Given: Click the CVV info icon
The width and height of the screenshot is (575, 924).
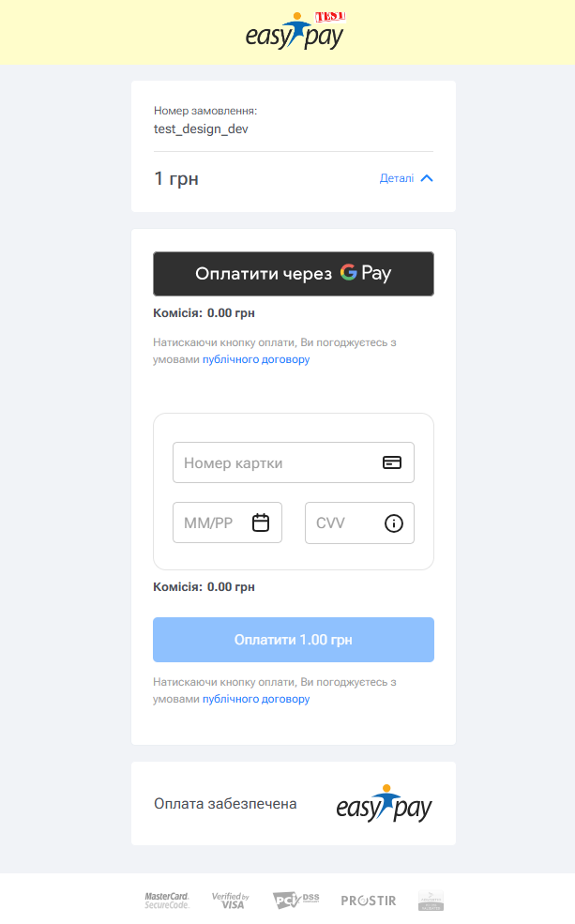Looking at the screenshot, I should [x=394, y=523].
